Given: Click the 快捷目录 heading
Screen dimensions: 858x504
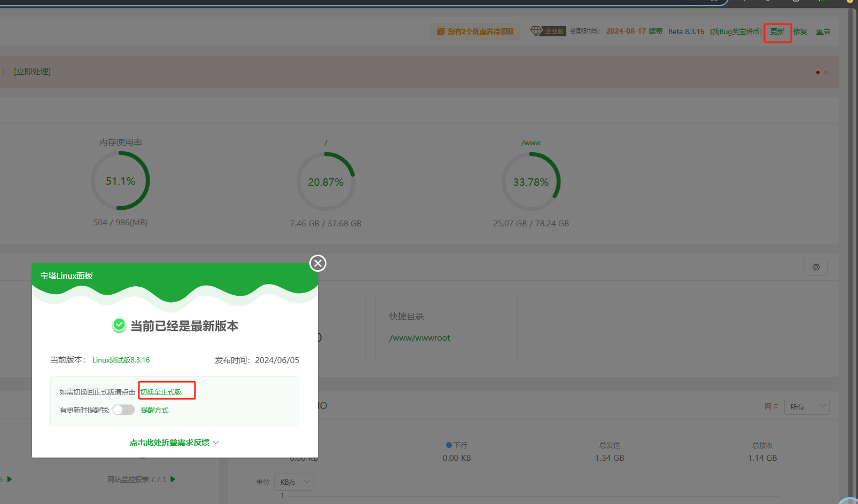Looking at the screenshot, I should [x=406, y=316].
